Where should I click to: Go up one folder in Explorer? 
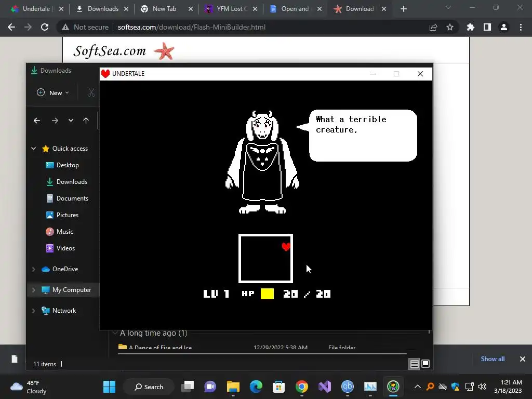coord(86,121)
